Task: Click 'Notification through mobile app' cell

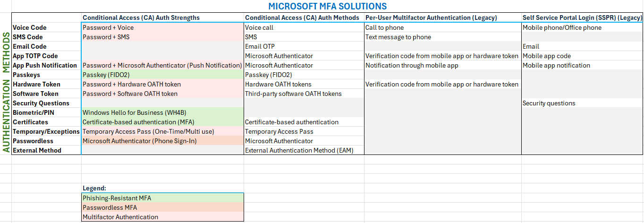Action: [443, 65]
